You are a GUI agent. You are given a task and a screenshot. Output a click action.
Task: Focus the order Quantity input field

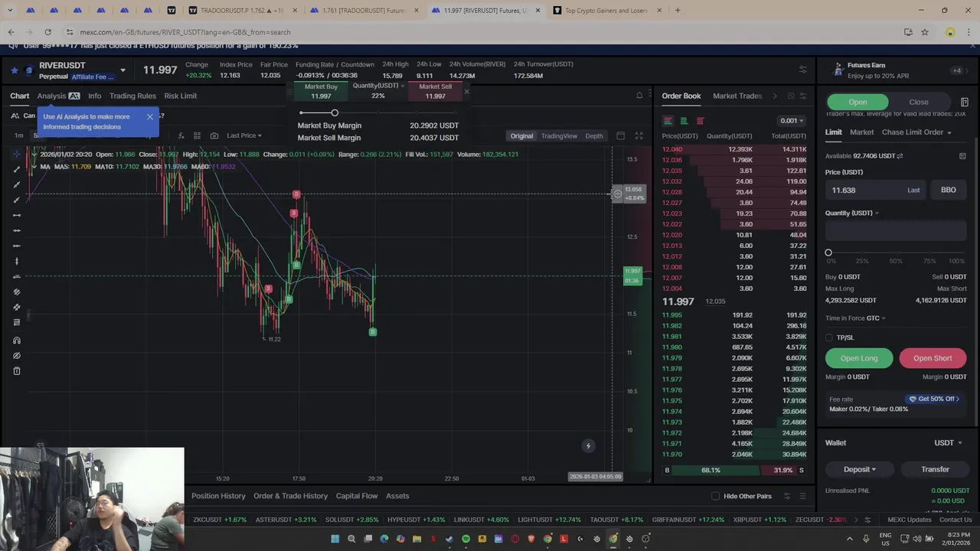[x=896, y=230]
